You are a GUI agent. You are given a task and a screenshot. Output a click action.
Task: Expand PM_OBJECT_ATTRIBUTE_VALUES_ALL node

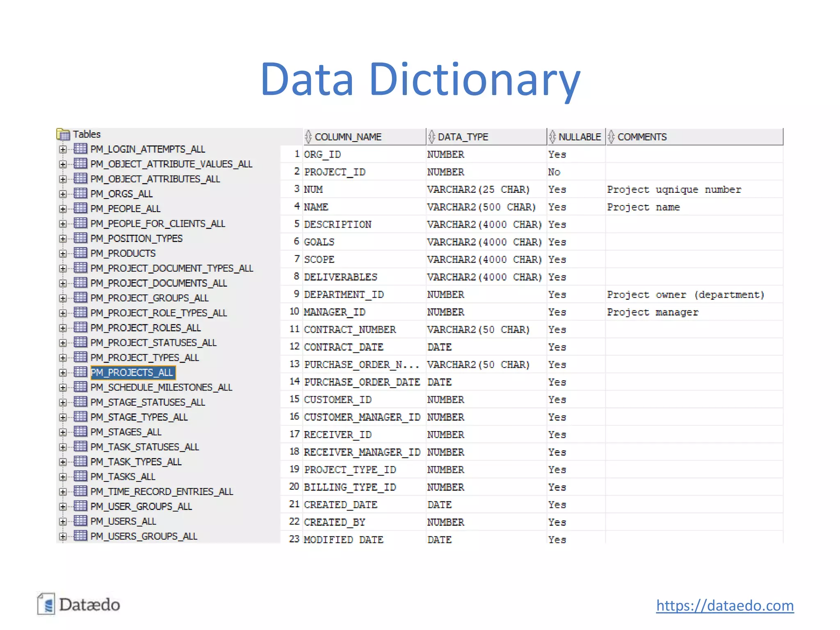point(63,164)
